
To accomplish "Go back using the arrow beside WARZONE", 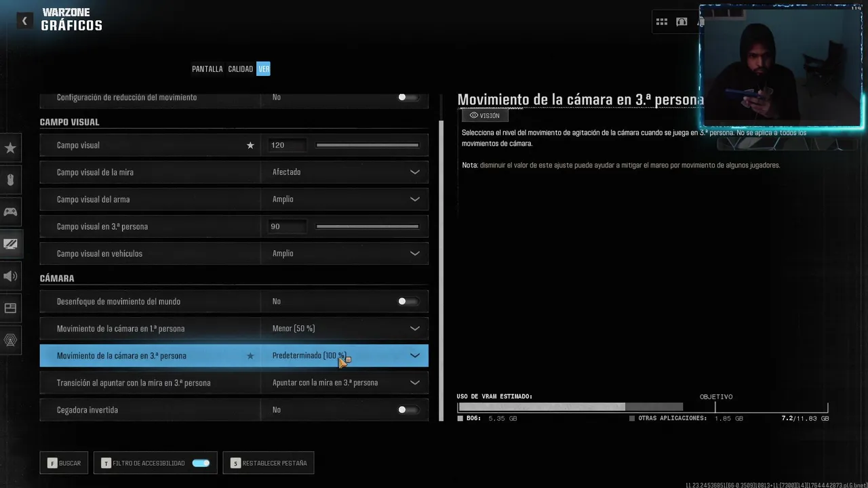I will click(x=24, y=21).
